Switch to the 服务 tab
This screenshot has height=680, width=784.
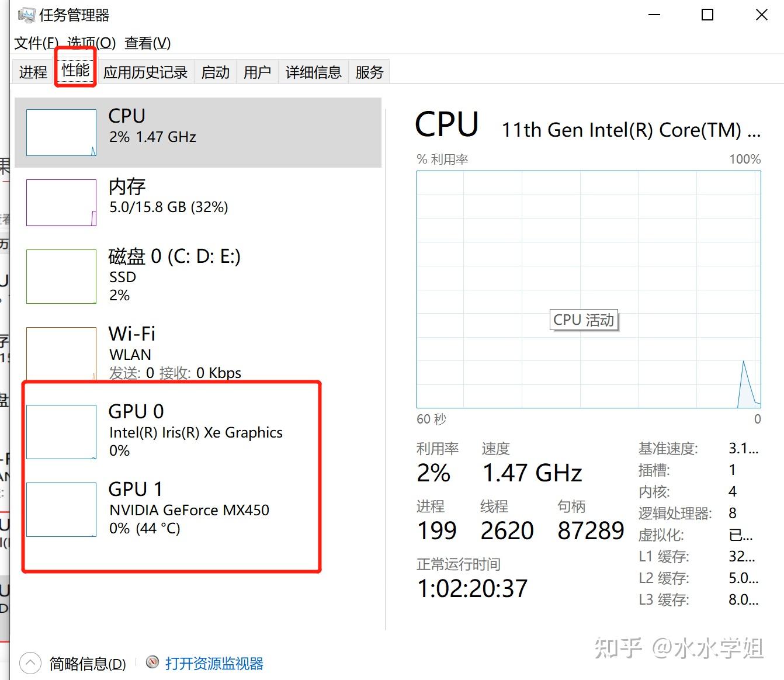(369, 71)
